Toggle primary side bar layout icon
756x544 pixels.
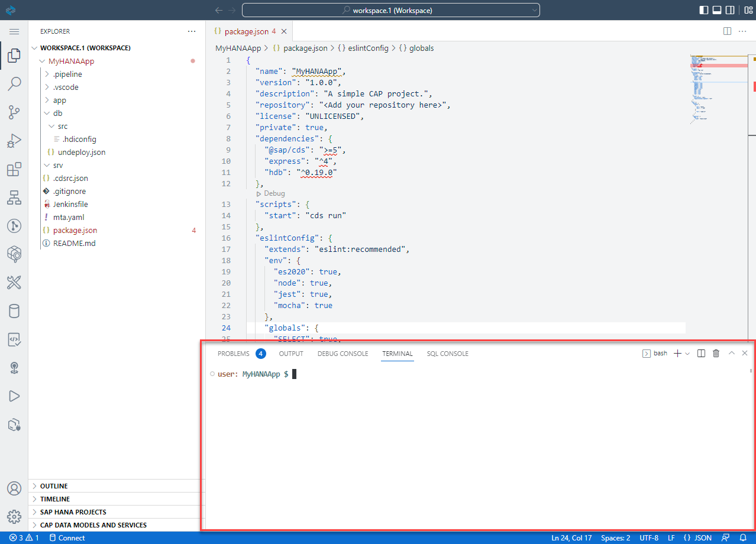tap(704, 10)
